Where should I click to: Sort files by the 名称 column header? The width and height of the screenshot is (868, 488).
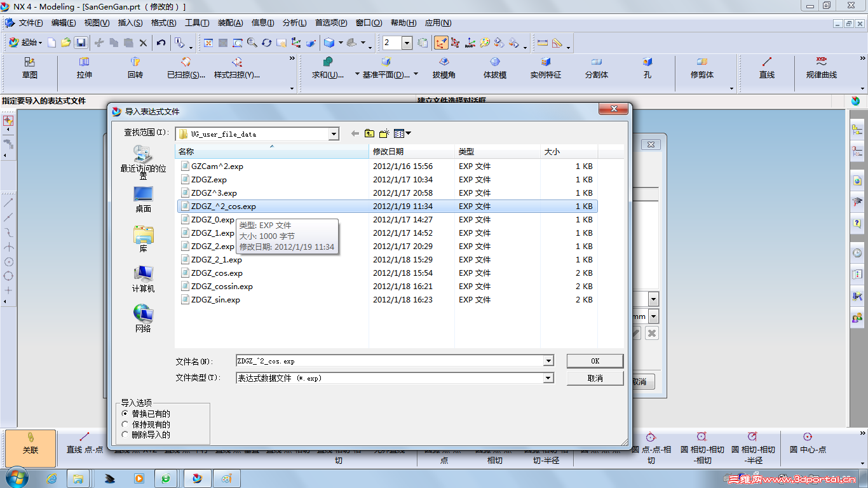click(x=272, y=151)
